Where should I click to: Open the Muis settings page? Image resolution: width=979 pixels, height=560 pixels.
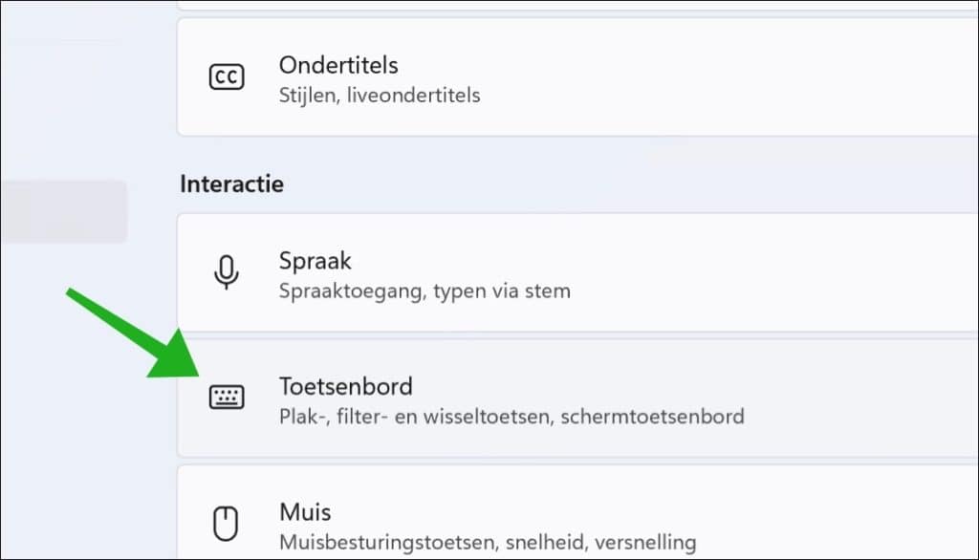pos(574,524)
